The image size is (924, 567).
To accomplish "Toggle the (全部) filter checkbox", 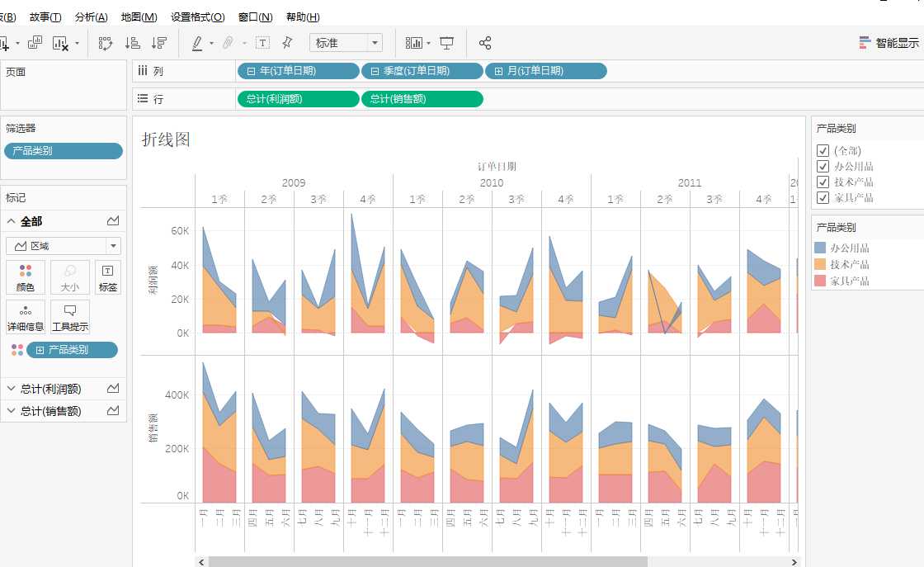I will 823,151.
